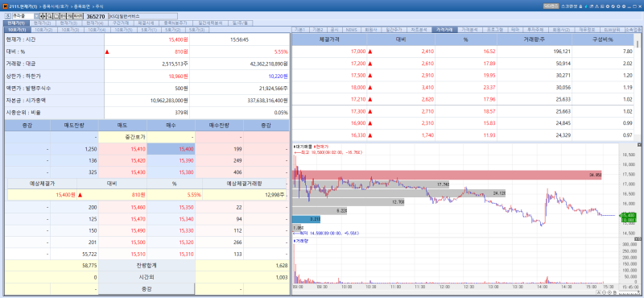
Task: Open the 일/주/월 tab
Action: pyautogui.click(x=240, y=23)
